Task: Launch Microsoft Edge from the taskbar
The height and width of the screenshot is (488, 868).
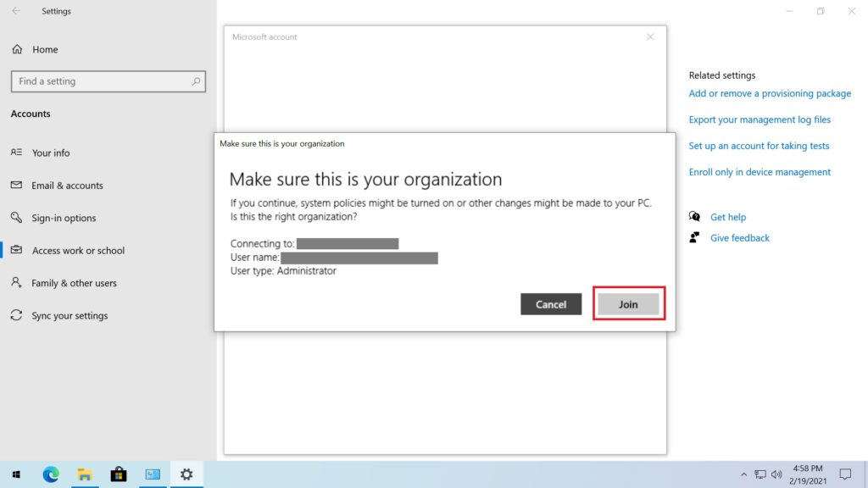Action: coord(51,474)
